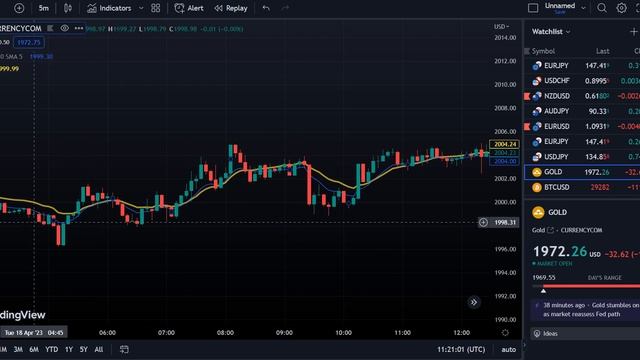Select the GOLD row in the watchlist
Viewport: 640px width, 360px height.
click(582, 172)
